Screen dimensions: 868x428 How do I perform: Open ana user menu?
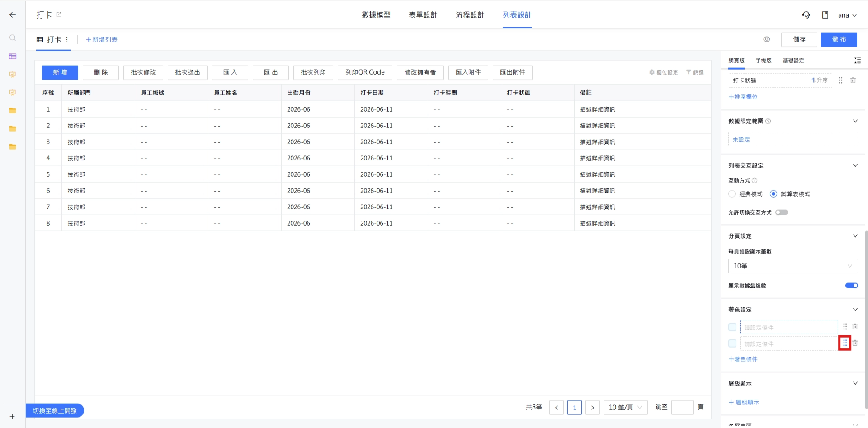tap(848, 15)
